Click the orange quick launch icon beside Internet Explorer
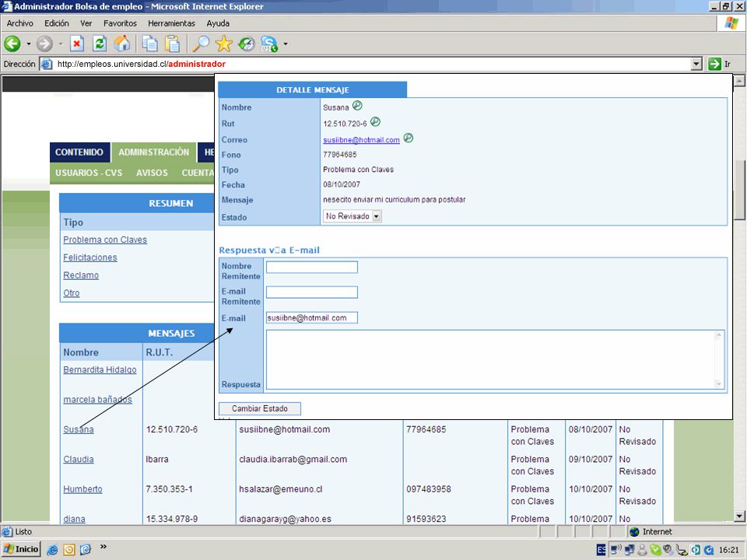Viewport: 747px width, 560px height. (69, 550)
